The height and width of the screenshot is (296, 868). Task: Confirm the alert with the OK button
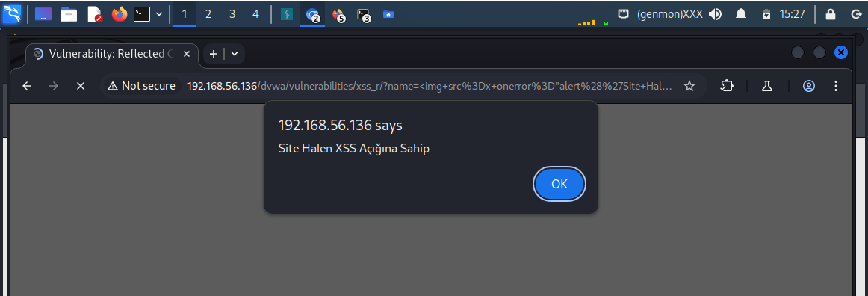[x=559, y=184]
